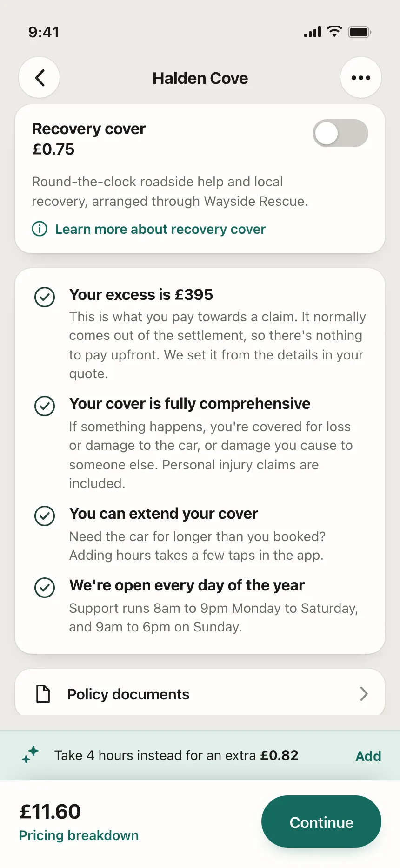400x868 pixels.
Task: Tap the Halden Cove page title
Action: click(200, 78)
